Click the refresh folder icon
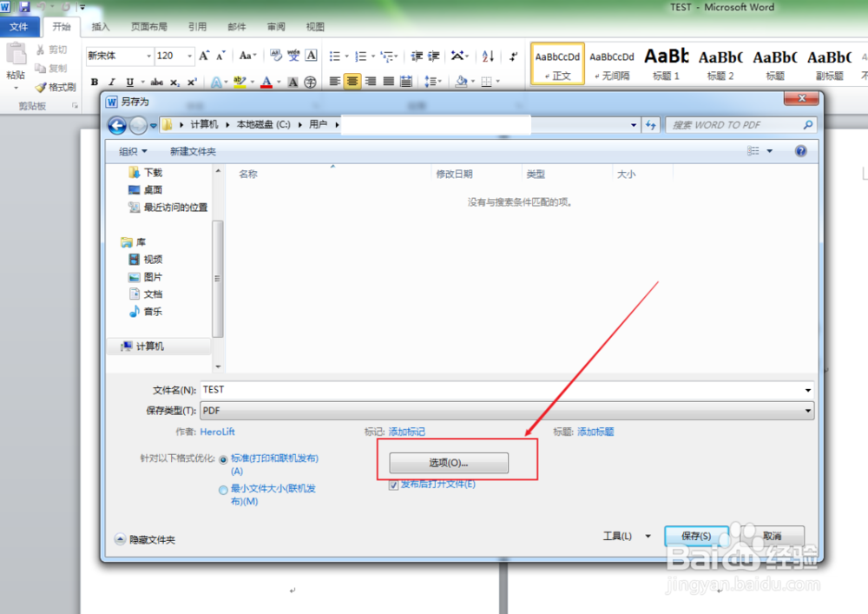The height and width of the screenshot is (614, 868). point(651,125)
